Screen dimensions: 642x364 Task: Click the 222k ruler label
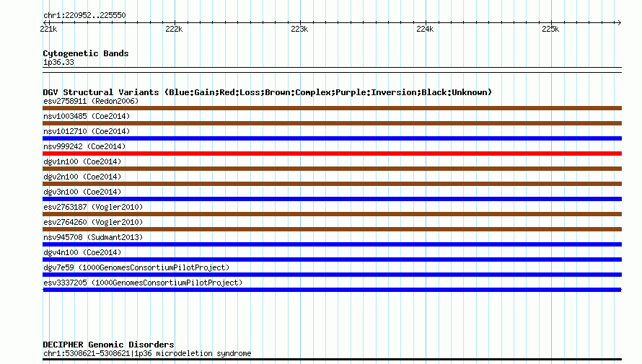(x=174, y=29)
